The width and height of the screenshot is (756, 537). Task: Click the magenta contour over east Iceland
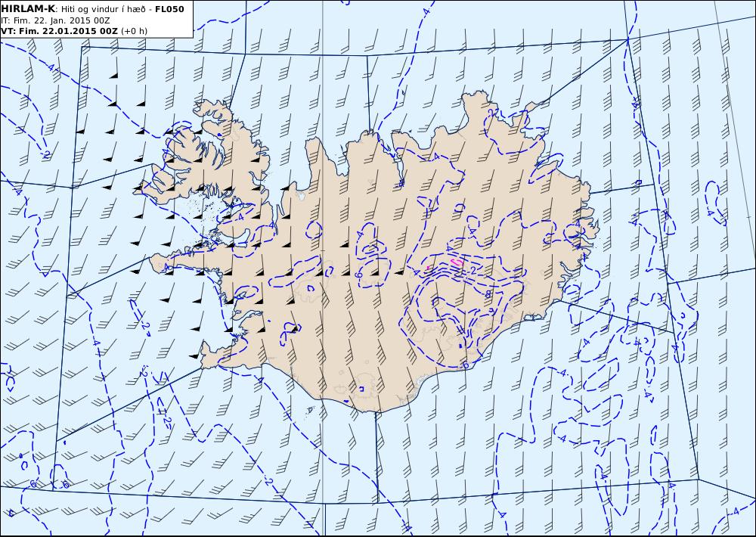point(457,262)
